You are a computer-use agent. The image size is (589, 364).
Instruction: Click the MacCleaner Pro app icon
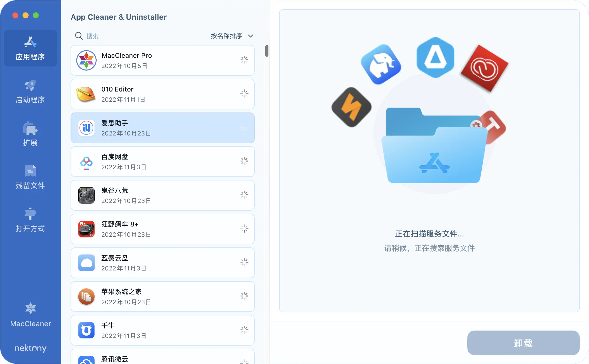pyautogui.click(x=86, y=60)
